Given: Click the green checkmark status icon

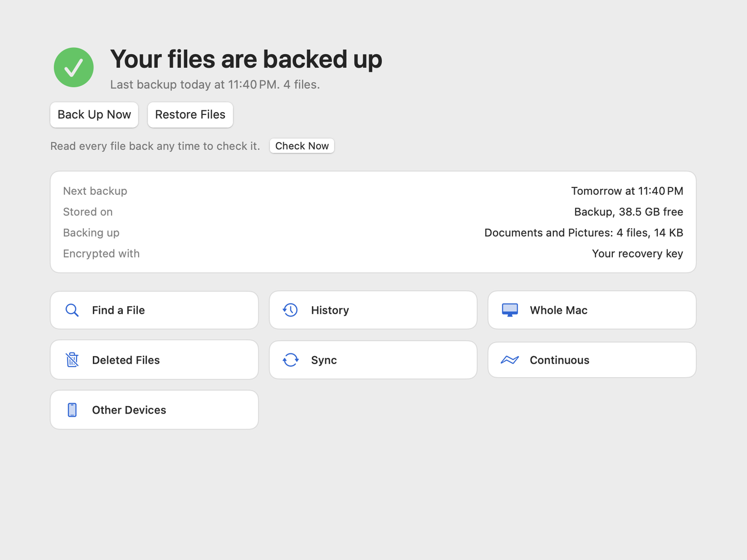Looking at the screenshot, I should click(74, 68).
